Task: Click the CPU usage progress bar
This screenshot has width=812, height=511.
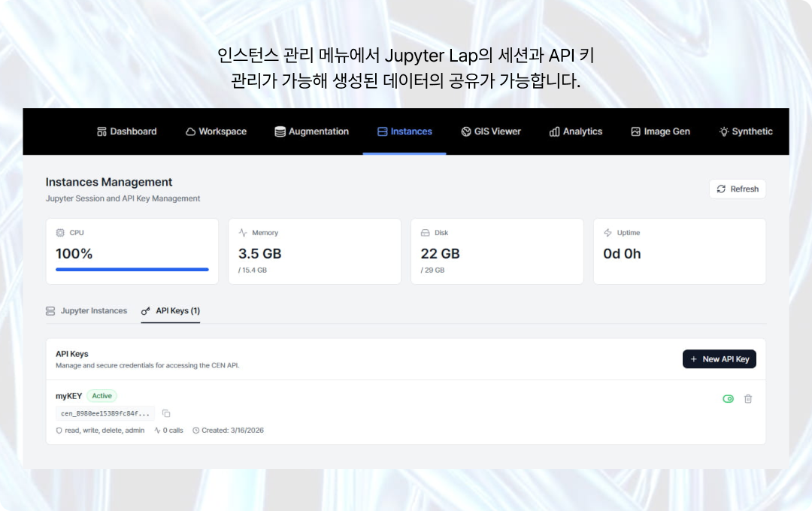Action: pos(132,269)
